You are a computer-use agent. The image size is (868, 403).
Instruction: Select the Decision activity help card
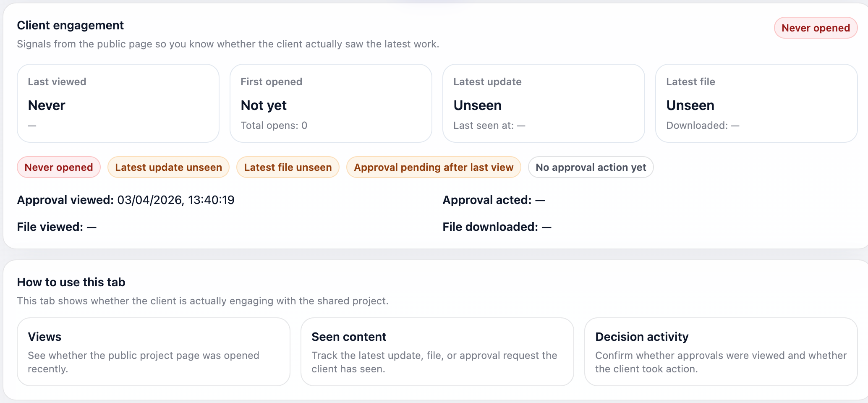click(x=721, y=352)
